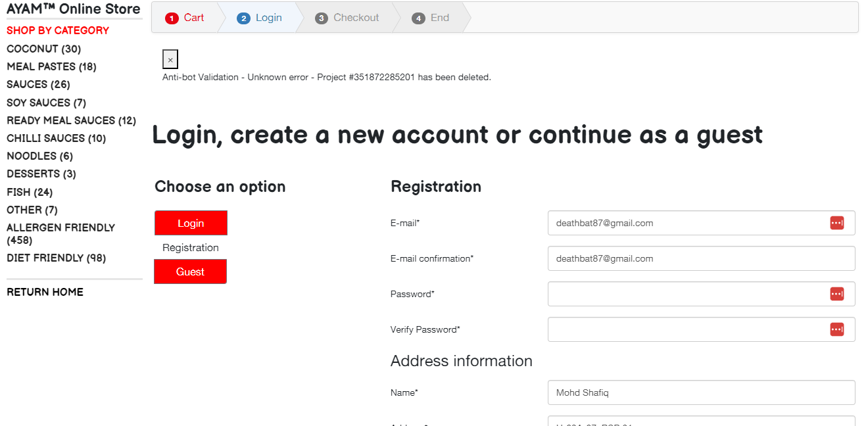
Task: Open the ALLERGEN FRIENDLY category
Action: tap(60, 233)
